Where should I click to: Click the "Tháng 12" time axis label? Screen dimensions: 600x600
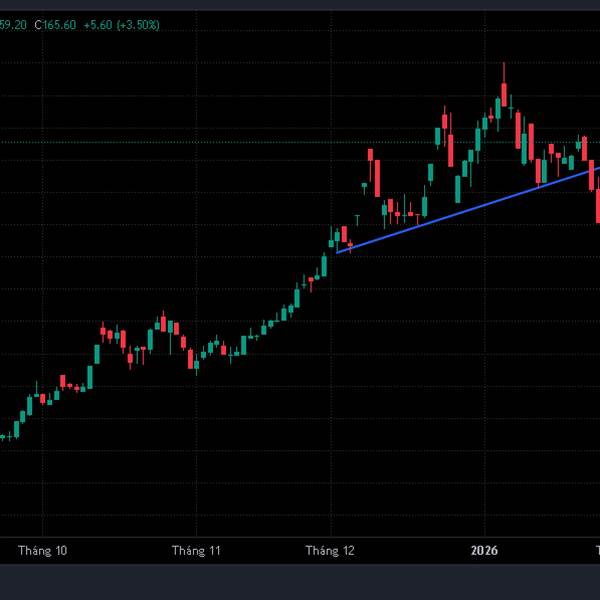(x=330, y=551)
